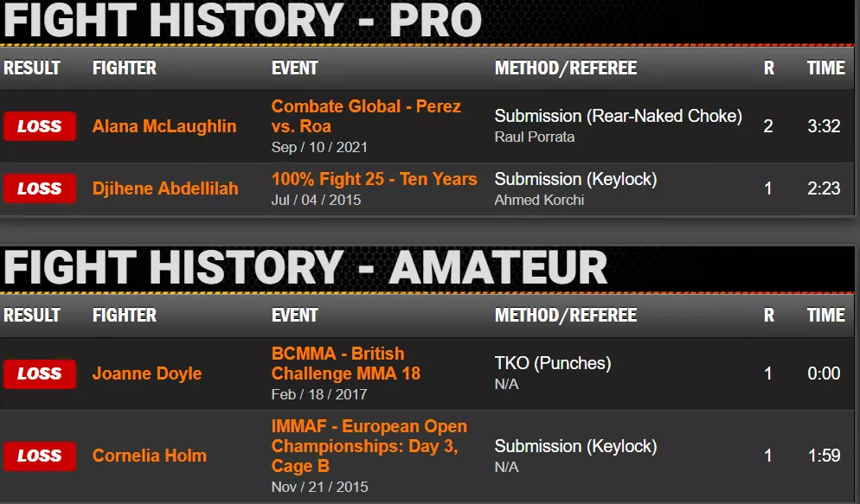Open the Combate Global - Perez vs. Roa event
This screenshot has width=860, height=504.
pos(366,117)
